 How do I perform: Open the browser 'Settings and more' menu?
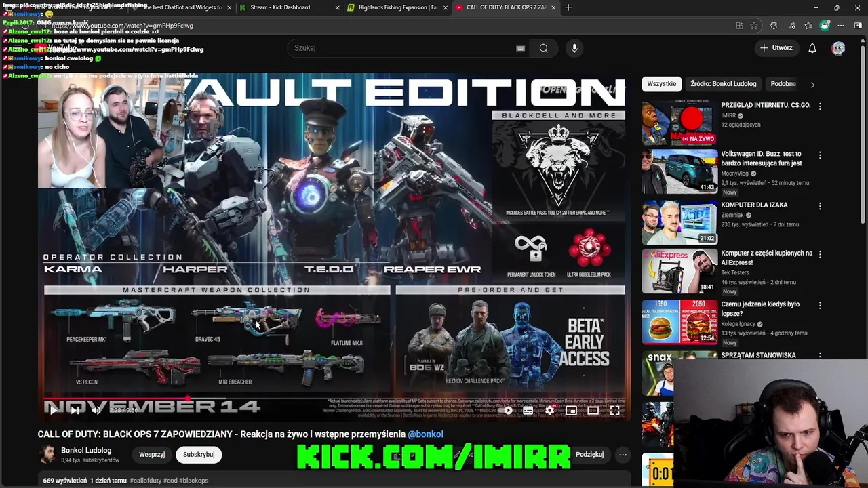[841, 26]
